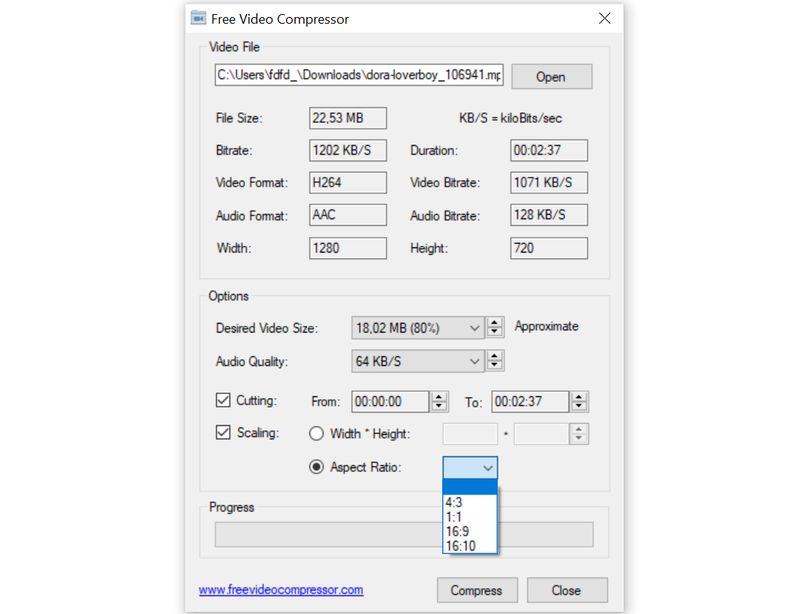The width and height of the screenshot is (800, 614).
Task: Click the File Size field showing 22,53 MB
Action: pyautogui.click(x=347, y=118)
